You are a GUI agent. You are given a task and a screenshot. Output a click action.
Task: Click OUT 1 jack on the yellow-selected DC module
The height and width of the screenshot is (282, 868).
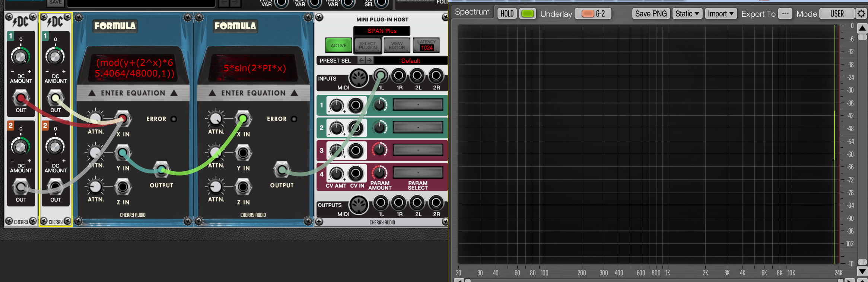[55, 98]
